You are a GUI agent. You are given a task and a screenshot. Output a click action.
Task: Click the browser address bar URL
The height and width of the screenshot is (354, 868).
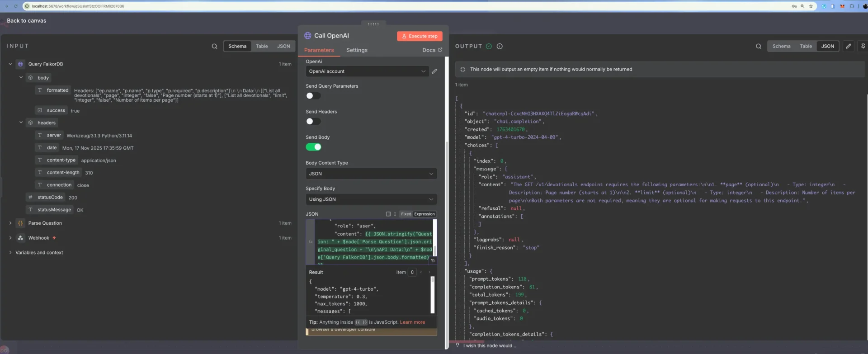[78, 6]
